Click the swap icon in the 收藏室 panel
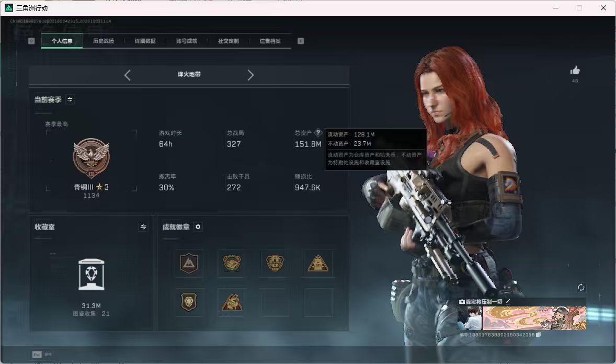 coord(143,227)
